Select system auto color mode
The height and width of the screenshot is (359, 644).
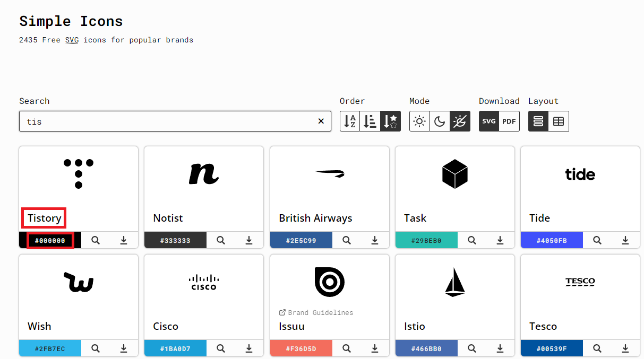point(460,121)
